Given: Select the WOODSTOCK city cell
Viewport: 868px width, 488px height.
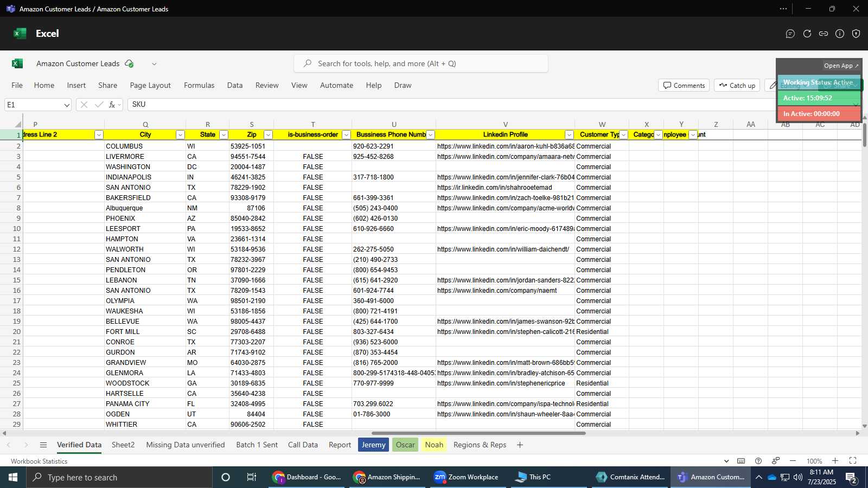Looking at the screenshot, I should click(x=145, y=383).
